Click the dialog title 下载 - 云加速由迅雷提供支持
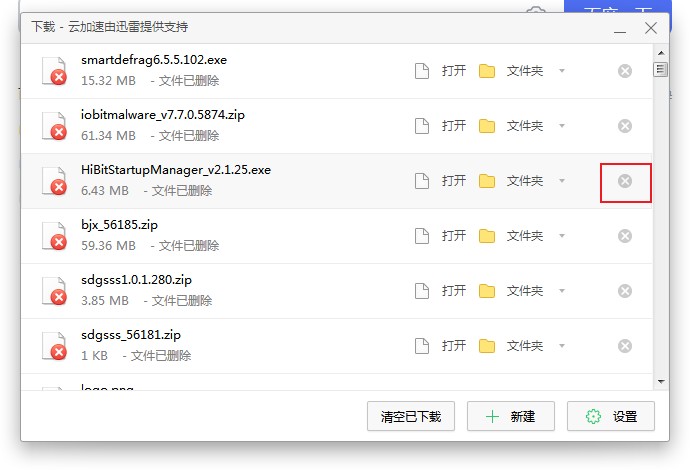Image resolution: width=690 pixels, height=470 pixels. coord(110,27)
